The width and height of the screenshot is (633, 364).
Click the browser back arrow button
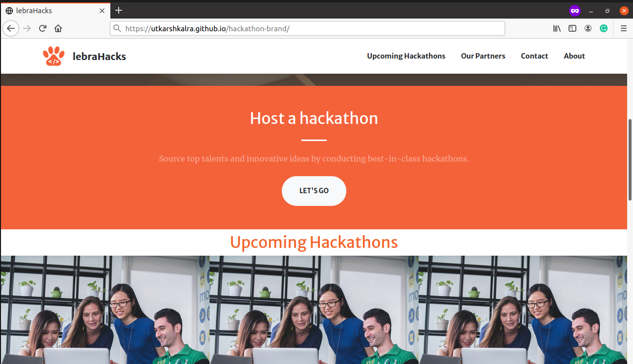(11, 28)
